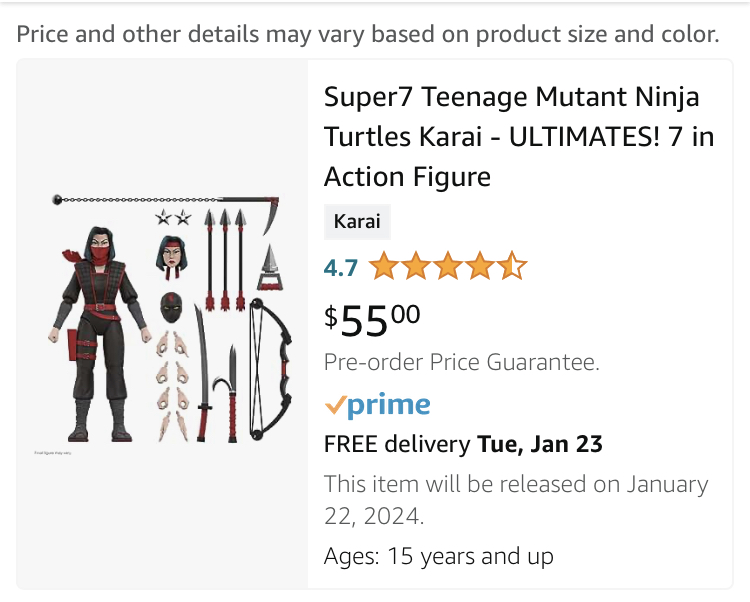The height and width of the screenshot is (602, 750).
Task: Click the prime logo icon
Action: tap(377, 405)
